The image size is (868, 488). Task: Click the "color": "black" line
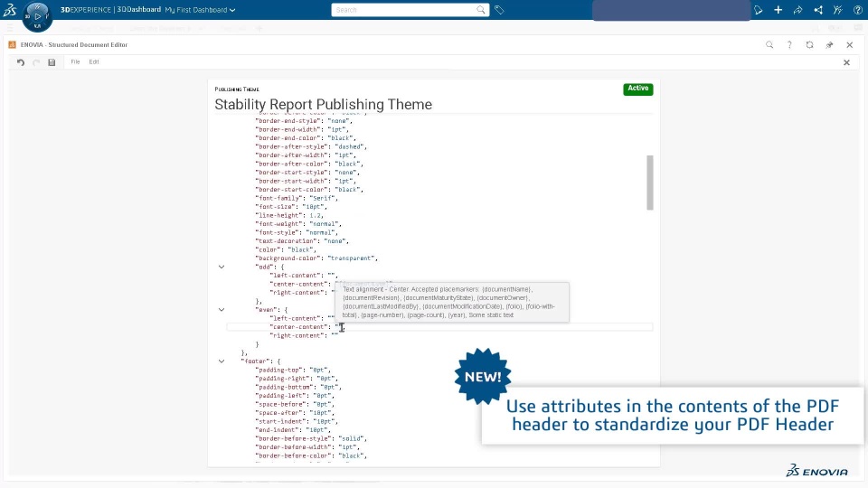point(286,249)
